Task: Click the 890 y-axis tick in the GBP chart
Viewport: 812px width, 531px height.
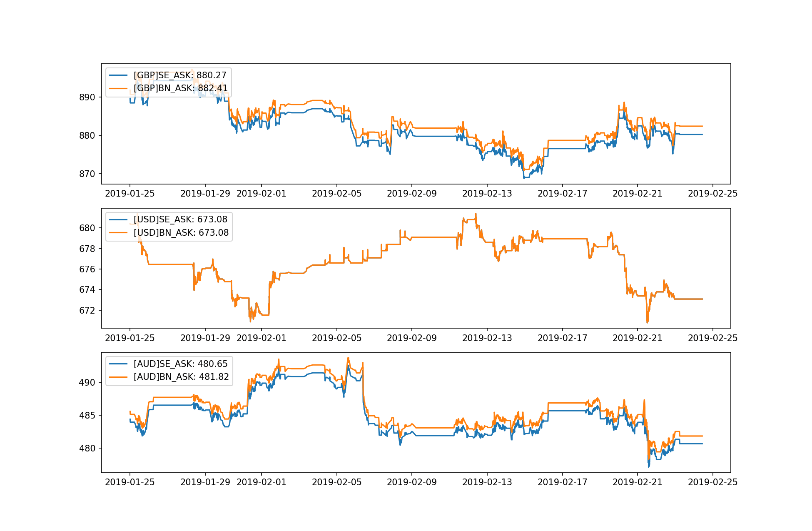Action: tap(87, 97)
